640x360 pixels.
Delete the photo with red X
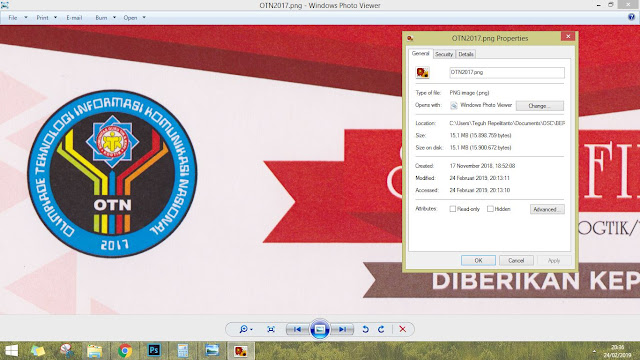click(x=402, y=329)
